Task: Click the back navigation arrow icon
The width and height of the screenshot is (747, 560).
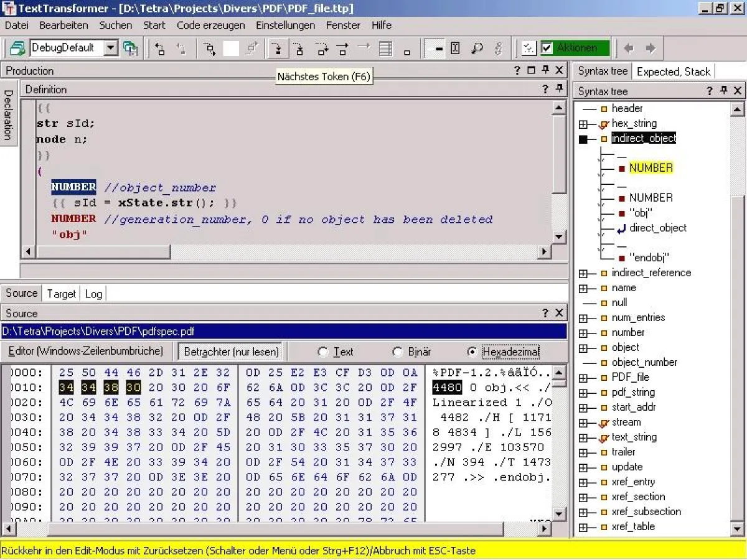Action: coord(627,48)
